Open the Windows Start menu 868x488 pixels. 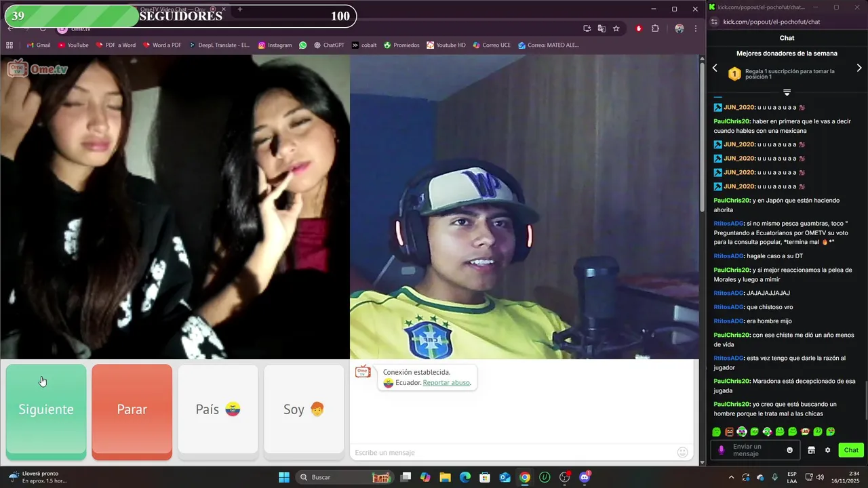[x=284, y=477]
